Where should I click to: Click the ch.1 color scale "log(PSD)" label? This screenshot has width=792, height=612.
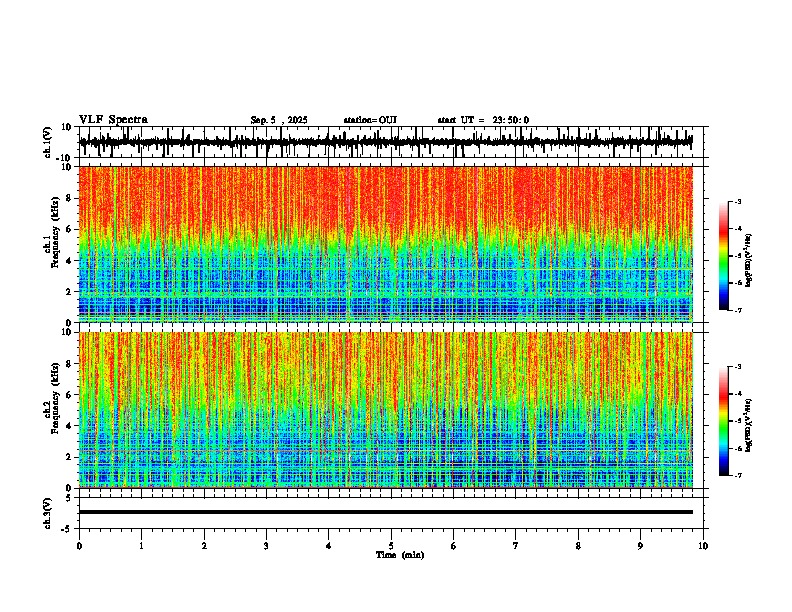749,260
